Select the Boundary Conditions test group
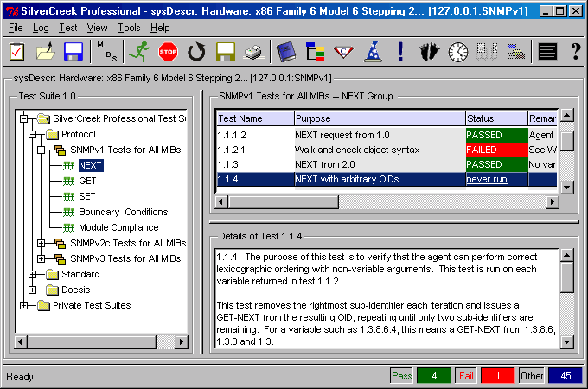 (124, 212)
